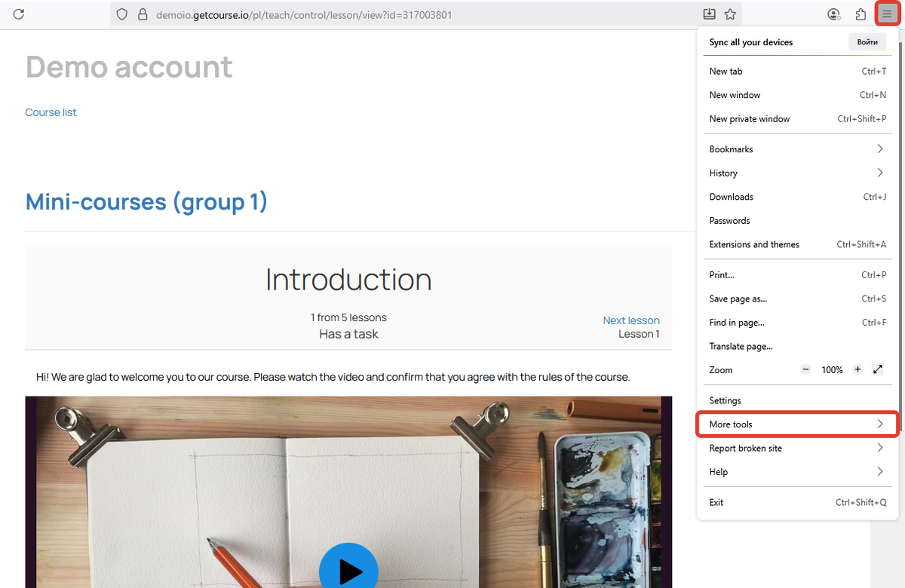Screen dimensions: 905x588
Task: Expand the History submenu
Action: 797,173
